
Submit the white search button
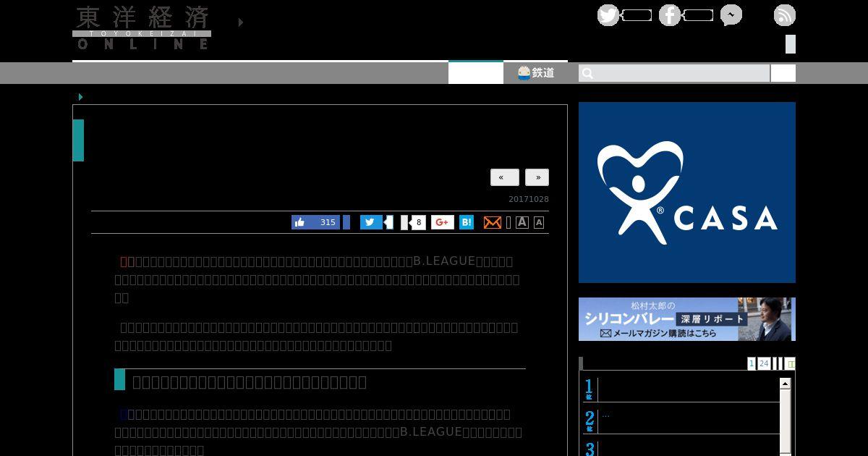point(783,73)
